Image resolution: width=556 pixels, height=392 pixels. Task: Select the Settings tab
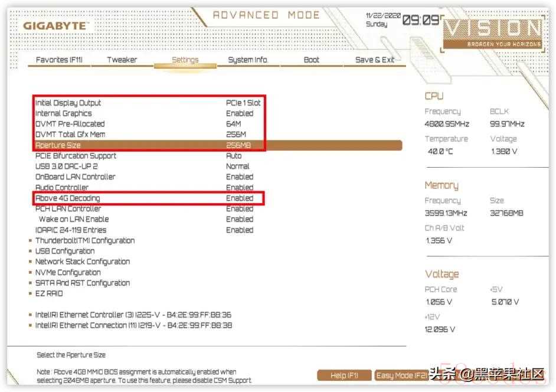[x=185, y=60]
